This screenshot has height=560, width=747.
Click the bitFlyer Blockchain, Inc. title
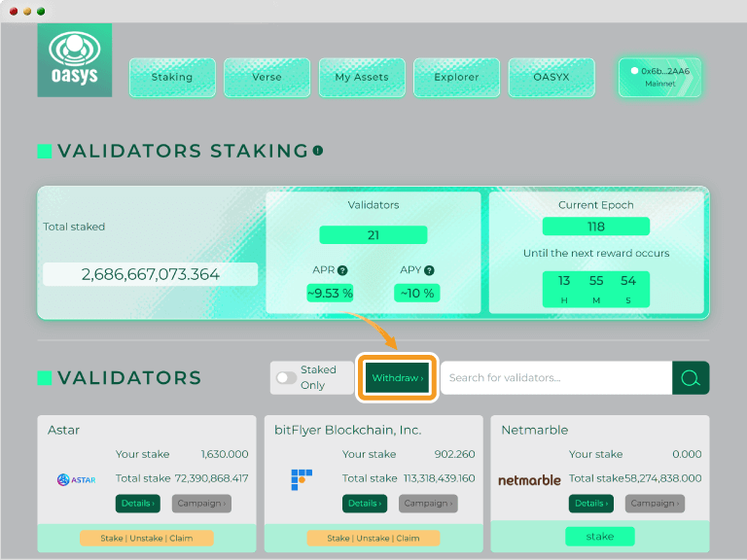[348, 430]
